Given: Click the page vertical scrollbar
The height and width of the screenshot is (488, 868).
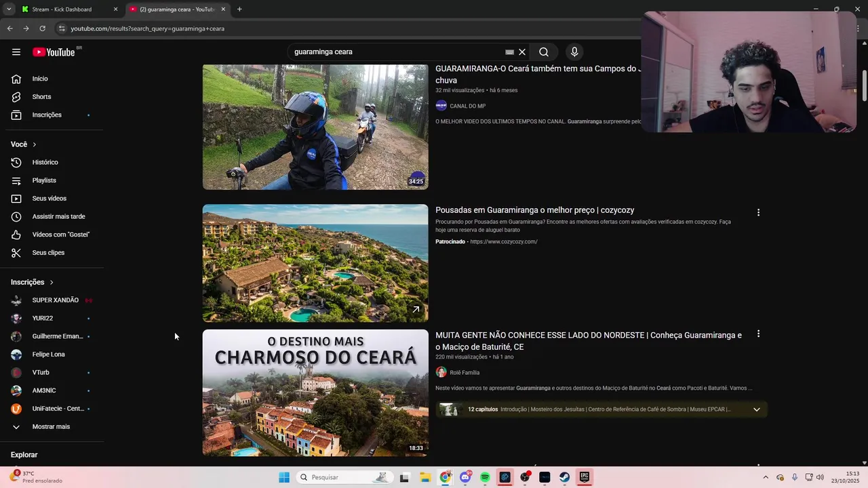Looking at the screenshot, I should point(865,85).
